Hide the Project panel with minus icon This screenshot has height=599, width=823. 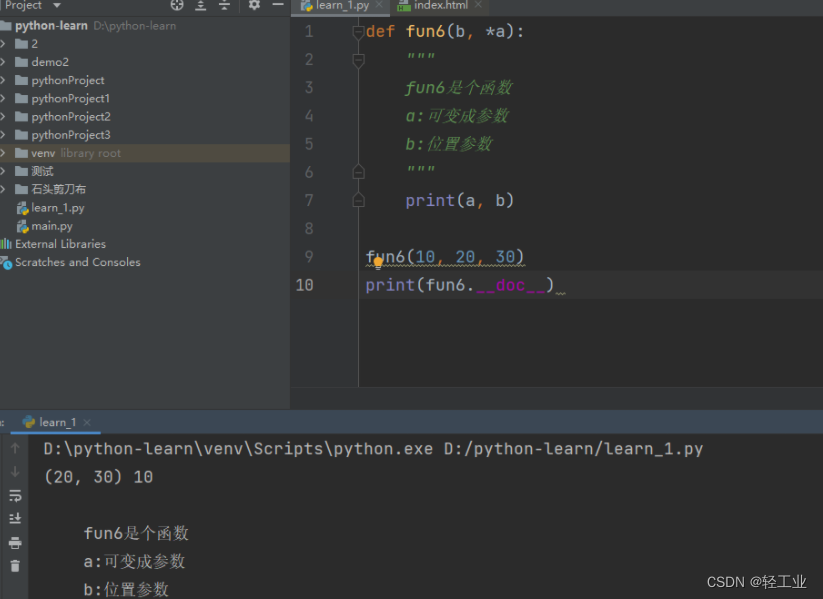coord(278,5)
